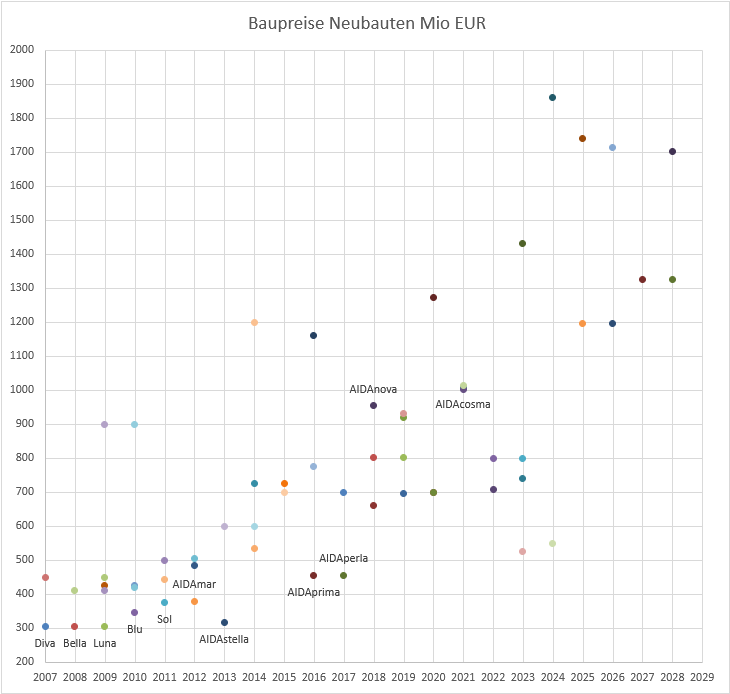The height and width of the screenshot is (694, 730).
Task: Click the Luna data label
Action: click(105, 643)
